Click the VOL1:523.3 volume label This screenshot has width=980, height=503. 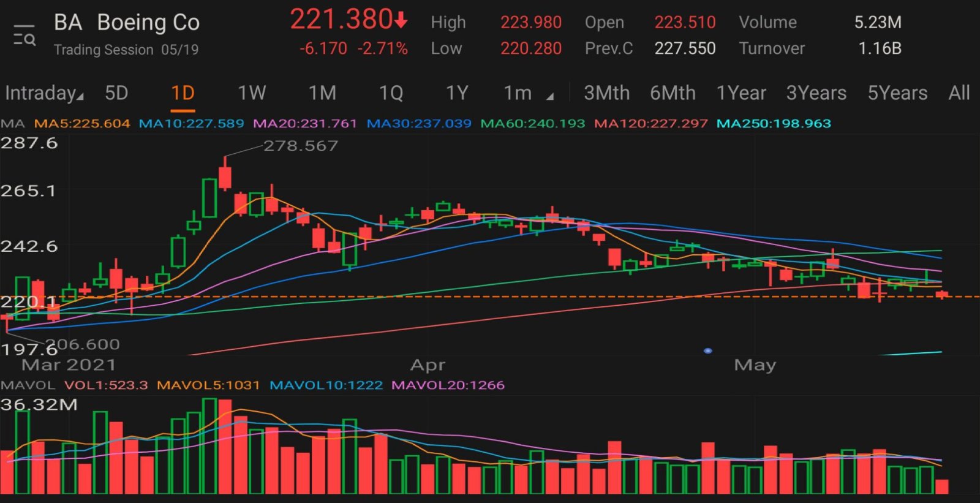pos(106,385)
